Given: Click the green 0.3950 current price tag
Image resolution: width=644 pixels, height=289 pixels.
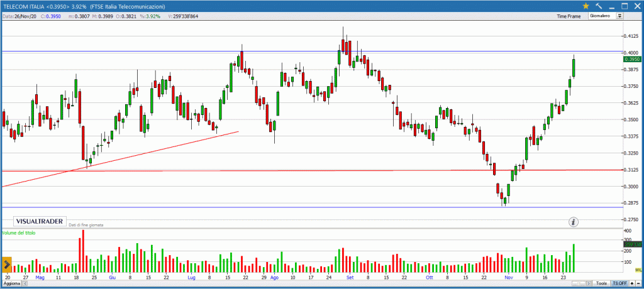Looking at the screenshot, I should click(x=633, y=60).
